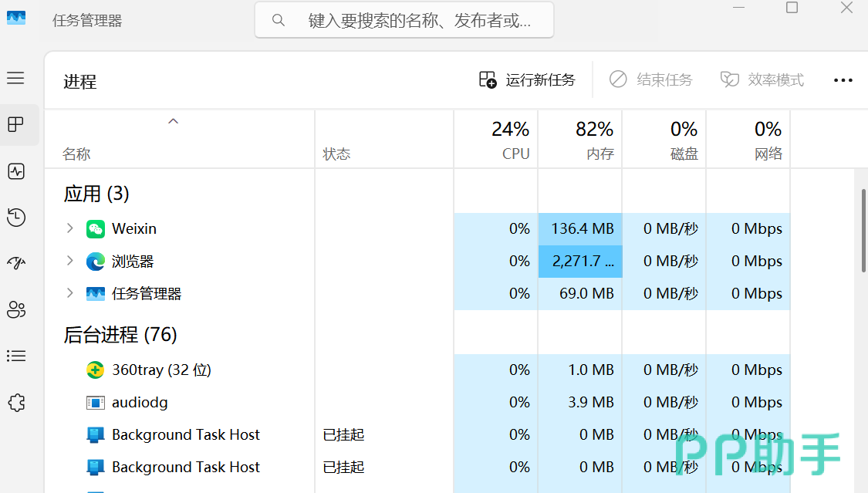Open the three-dot more options menu
Screen dimensions: 868x493
(843, 80)
